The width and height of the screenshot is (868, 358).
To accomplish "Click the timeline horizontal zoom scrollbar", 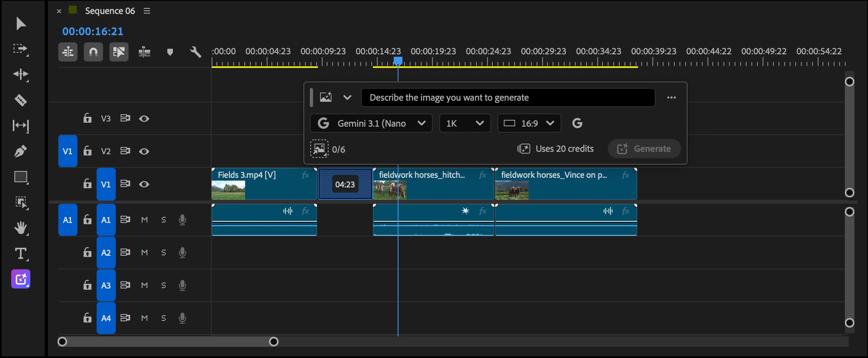I will (168, 342).
